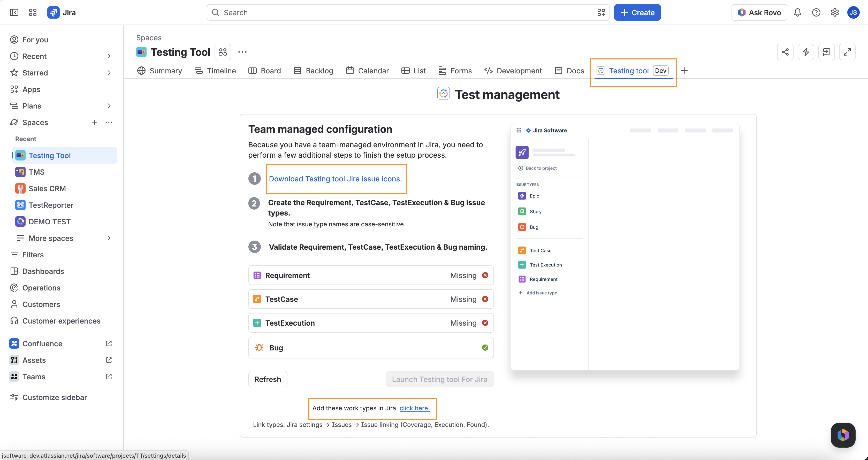Open Spaces more options ellipsis in sidebar
The image size is (868, 460).
[x=109, y=122]
